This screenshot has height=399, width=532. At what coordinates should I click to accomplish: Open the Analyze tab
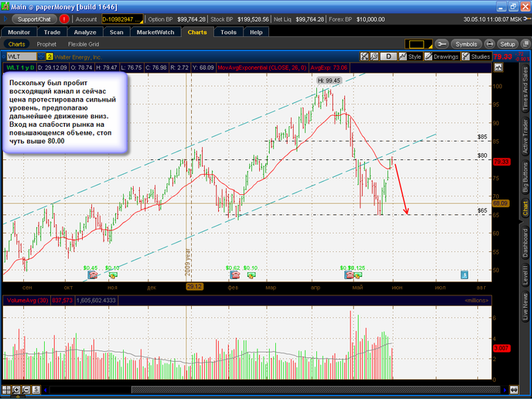pyautogui.click(x=85, y=32)
